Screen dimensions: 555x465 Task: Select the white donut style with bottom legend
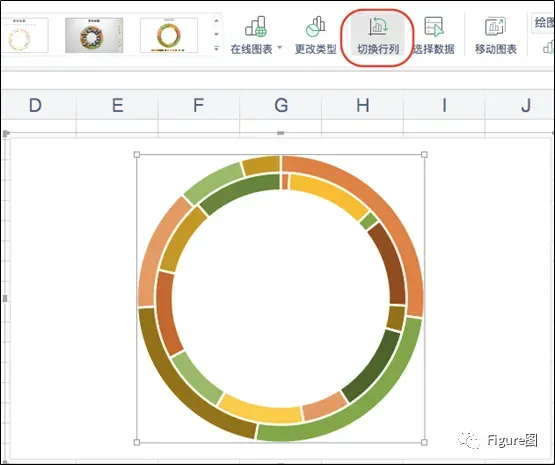169,35
